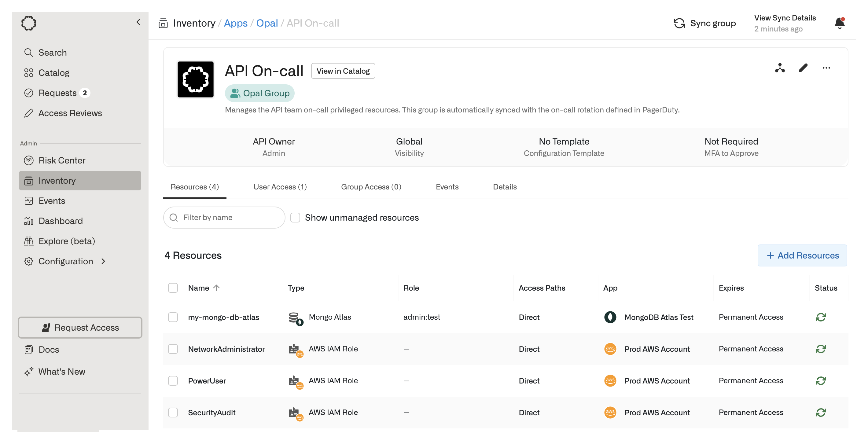Check the select-all resources checkbox
Screen dimensions: 868x444
click(173, 288)
